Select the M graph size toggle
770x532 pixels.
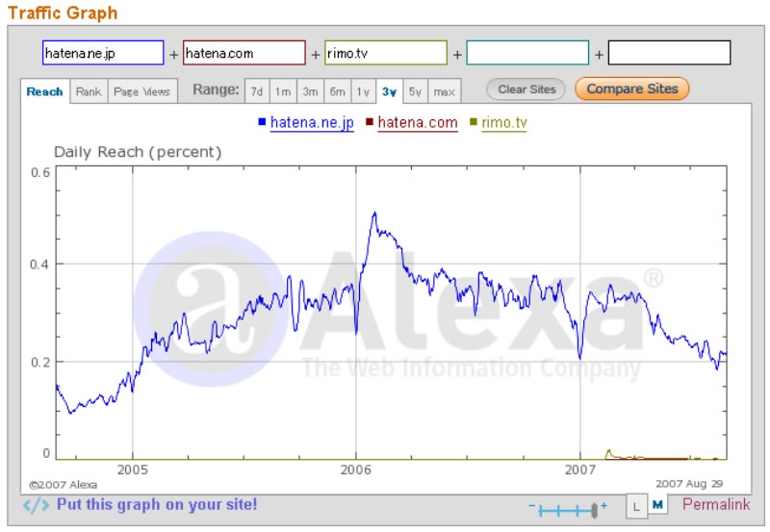[658, 505]
